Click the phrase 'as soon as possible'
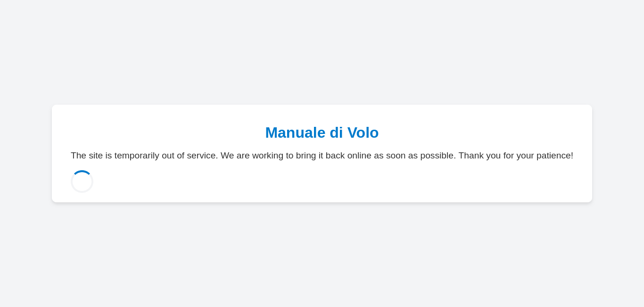The height and width of the screenshot is (307, 644). [x=415, y=156]
